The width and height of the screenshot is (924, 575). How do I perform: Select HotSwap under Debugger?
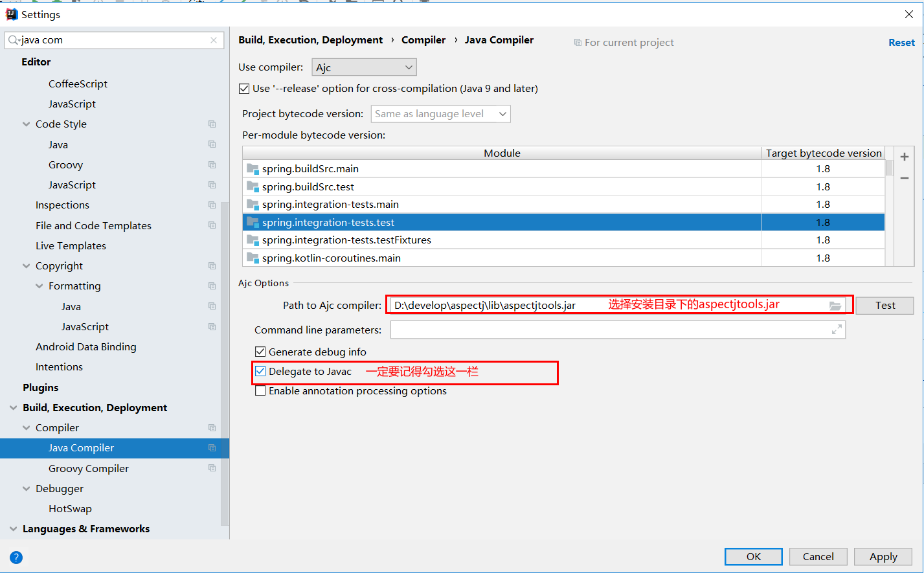(x=70, y=508)
